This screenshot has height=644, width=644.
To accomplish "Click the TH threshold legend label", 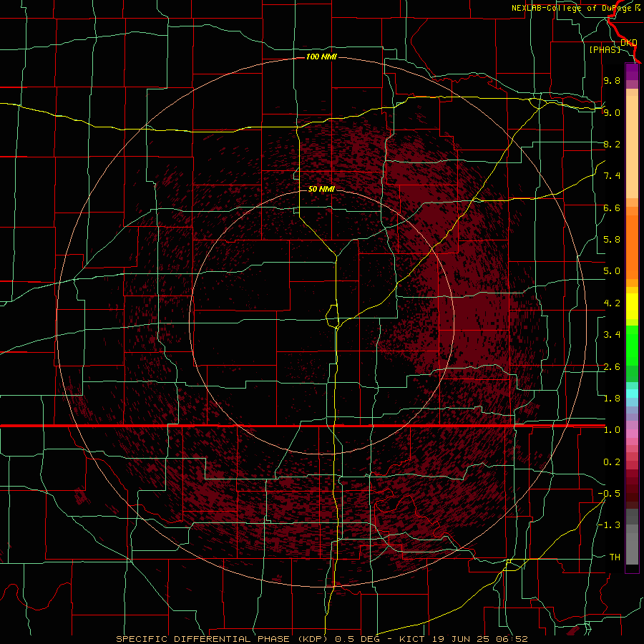I will pyautogui.click(x=615, y=557).
